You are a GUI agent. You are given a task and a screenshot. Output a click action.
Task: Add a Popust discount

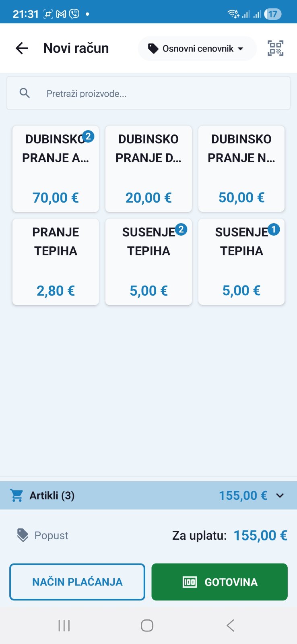pyautogui.click(x=51, y=535)
